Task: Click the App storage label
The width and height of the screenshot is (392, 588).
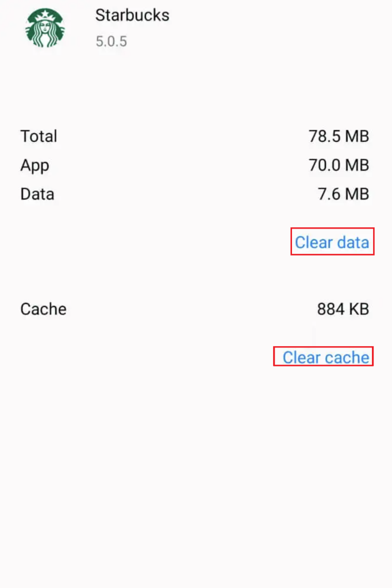Action: (x=34, y=165)
